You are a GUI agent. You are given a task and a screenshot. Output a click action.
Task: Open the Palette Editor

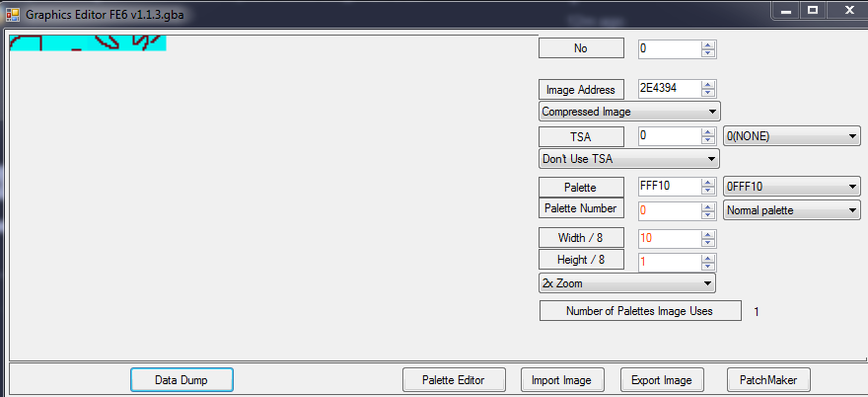tap(455, 379)
